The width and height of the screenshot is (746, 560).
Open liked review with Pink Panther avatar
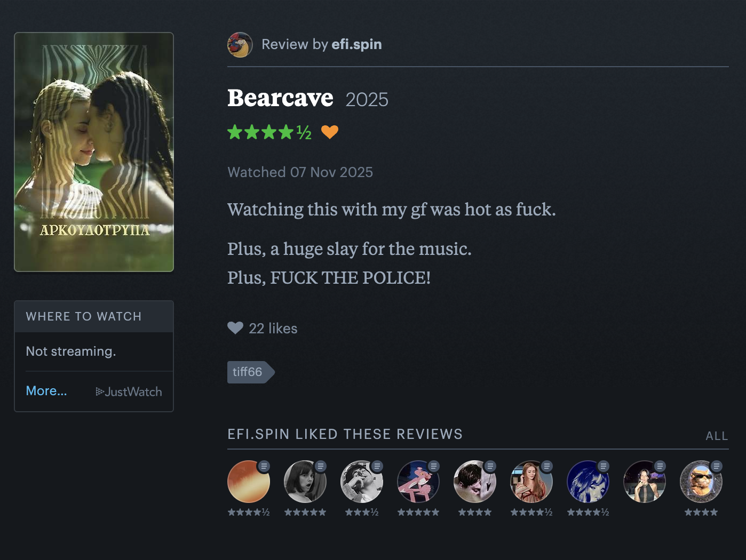click(418, 482)
